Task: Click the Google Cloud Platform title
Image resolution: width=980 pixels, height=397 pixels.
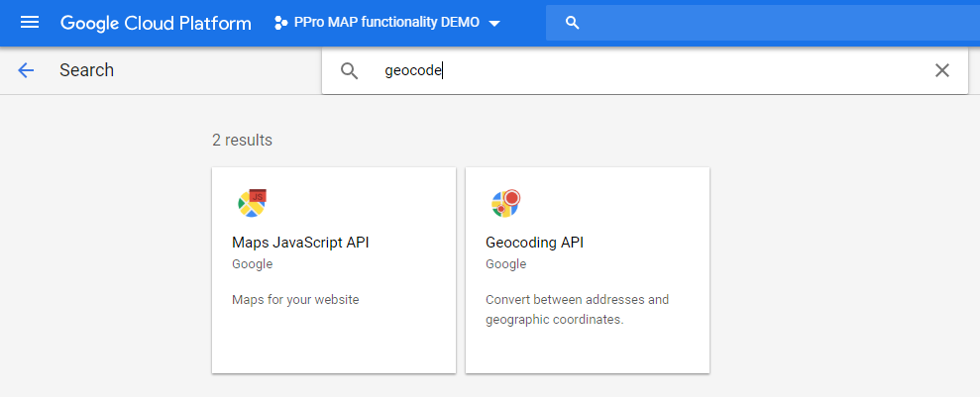Action: 156,23
